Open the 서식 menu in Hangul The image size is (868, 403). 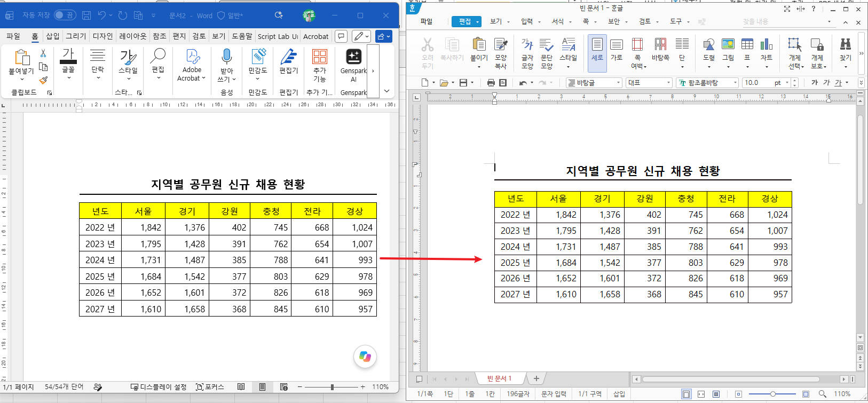[558, 21]
